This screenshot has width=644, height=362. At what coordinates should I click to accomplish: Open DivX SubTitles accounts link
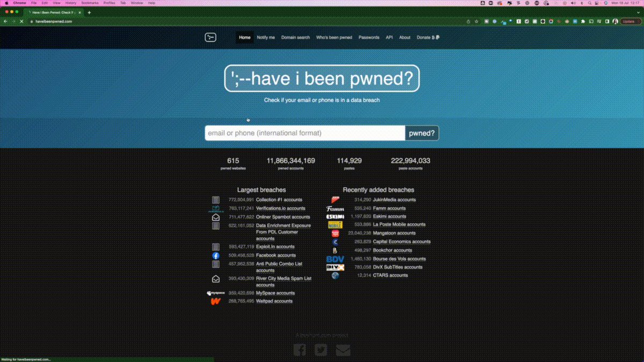pyautogui.click(x=398, y=267)
